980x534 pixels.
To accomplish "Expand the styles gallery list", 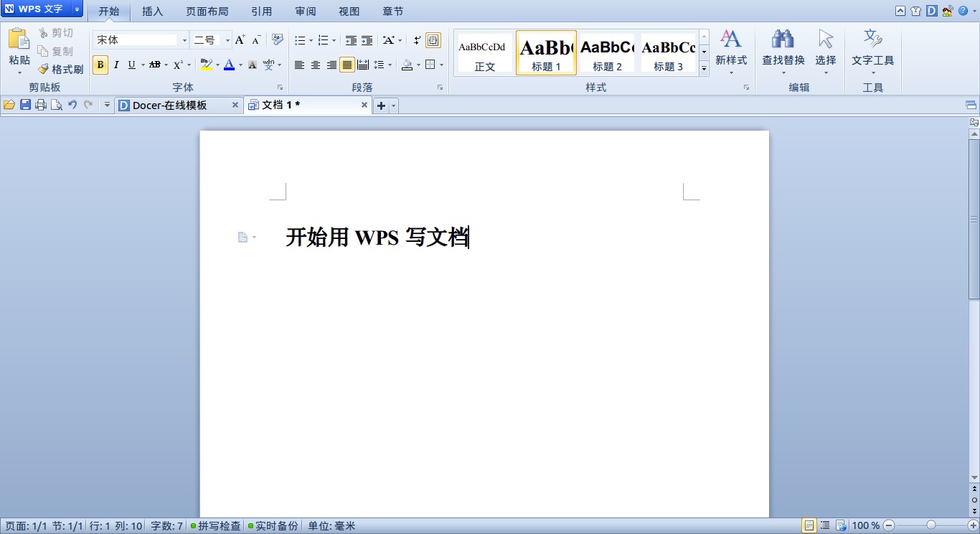I will pos(704,69).
